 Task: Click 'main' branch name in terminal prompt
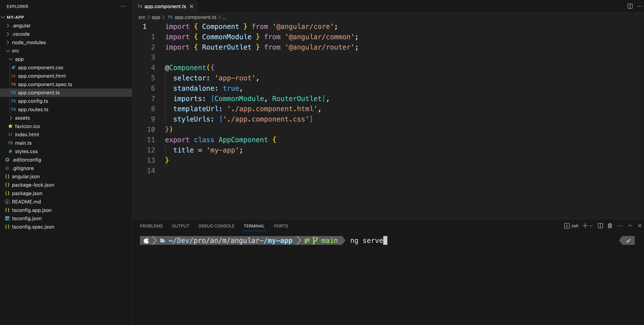coord(329,241)
